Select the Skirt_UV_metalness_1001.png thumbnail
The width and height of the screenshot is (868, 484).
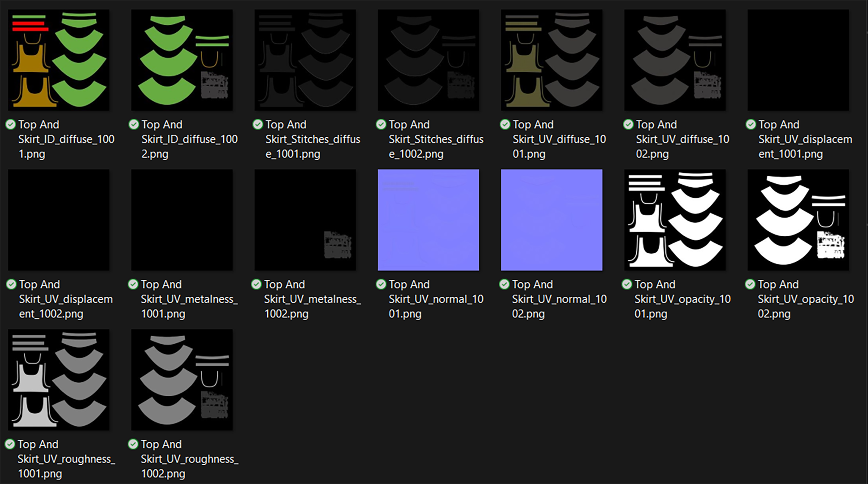(x=182, y=220)
